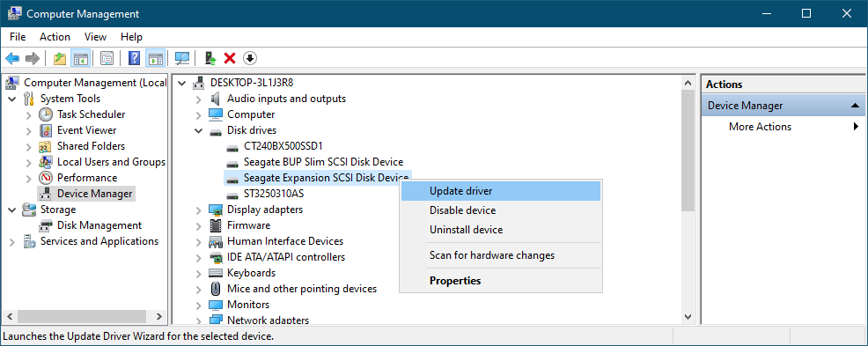Select Seagate BUP Slim SCSI Disk Device

pyautogui.click(x=323, y=162)
